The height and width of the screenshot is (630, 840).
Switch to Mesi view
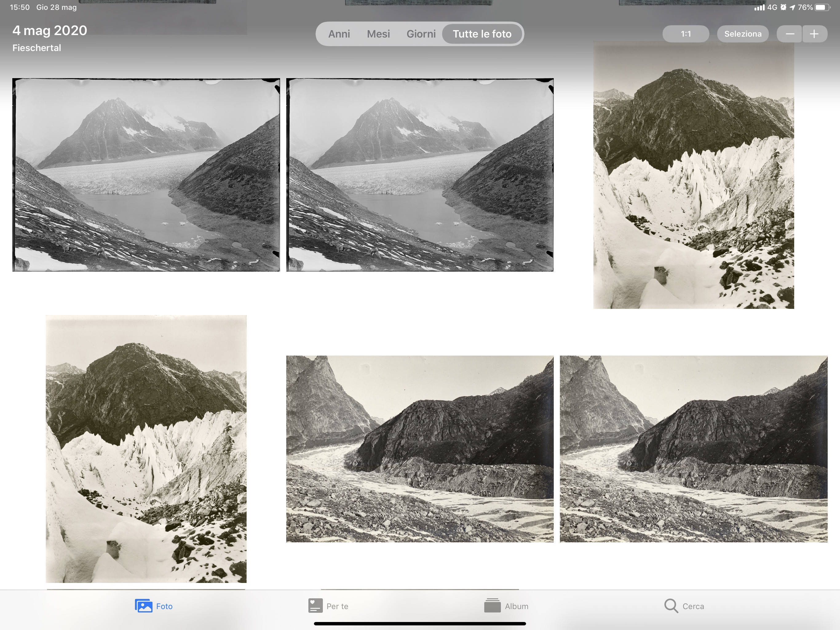[378, 34]
